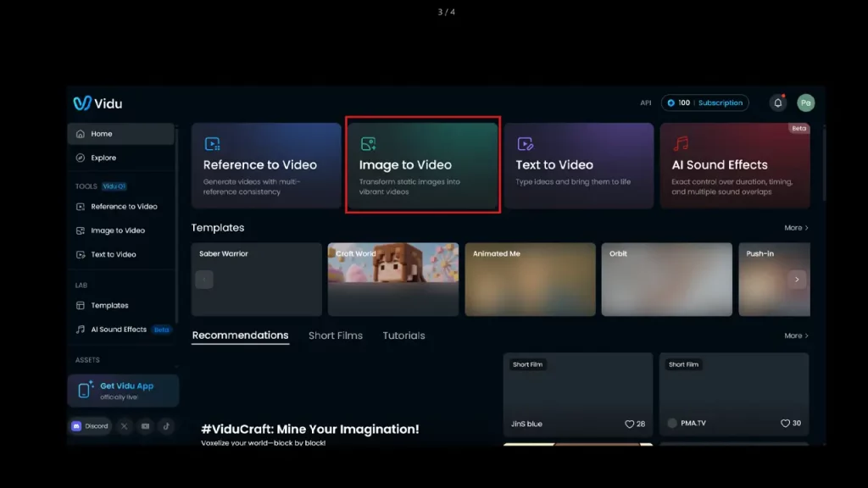The width and height of the screenshot is (868, 488).
Task: Click the sidebar Templates icon
Action: click(x=81, y=305)
